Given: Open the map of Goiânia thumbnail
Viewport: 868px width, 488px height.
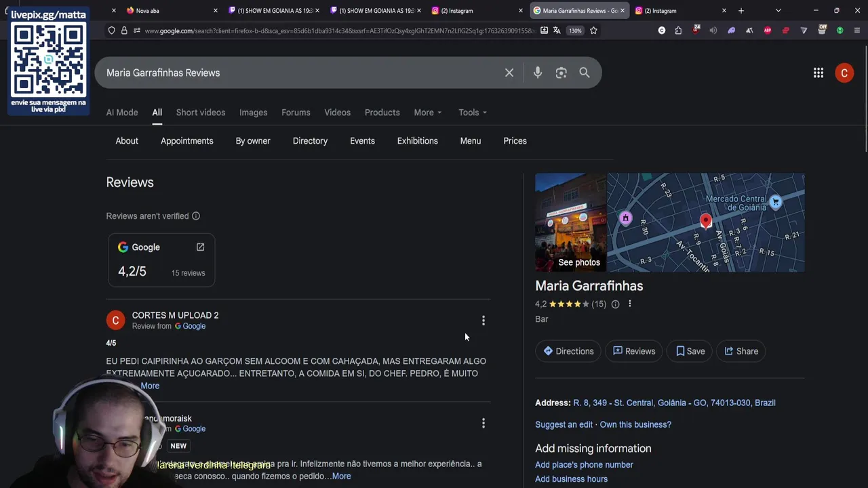Looking at the screenshot, I should click(706, 222).
